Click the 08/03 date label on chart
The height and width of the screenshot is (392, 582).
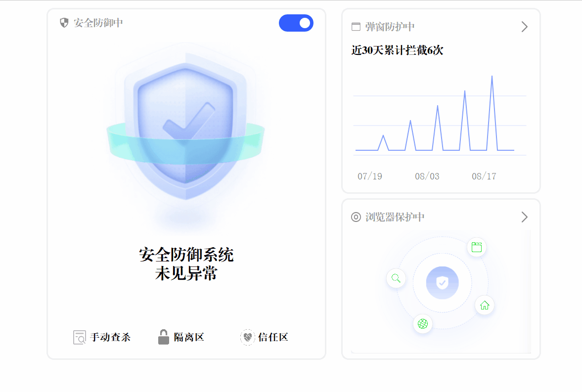click(427, 176)
